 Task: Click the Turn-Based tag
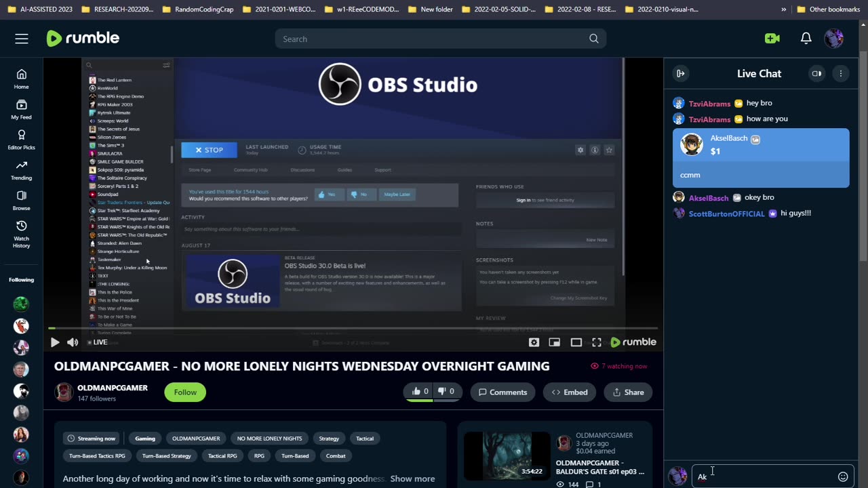[x=295, y=456]
